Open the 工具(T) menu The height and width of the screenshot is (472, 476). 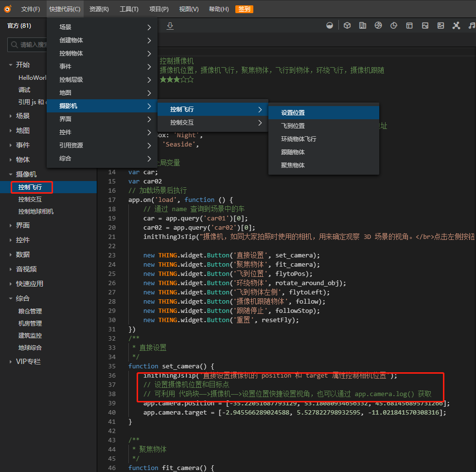coord(129,9)
